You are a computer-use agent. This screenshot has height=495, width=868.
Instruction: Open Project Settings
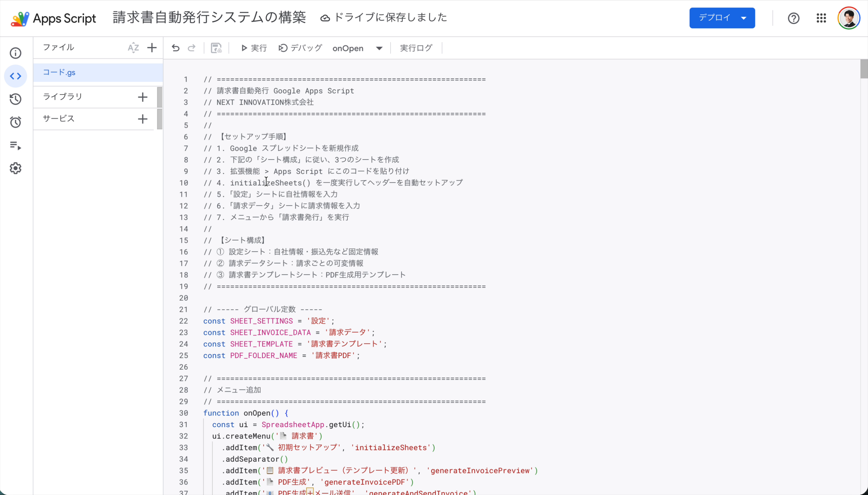pyautogui.click(x=16, y=168)
